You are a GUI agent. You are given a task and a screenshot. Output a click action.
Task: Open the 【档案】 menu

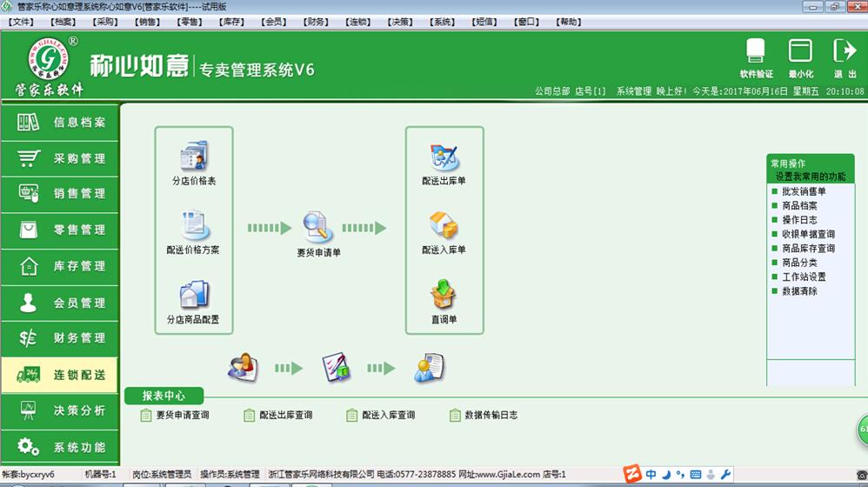[x=63, y=22]
